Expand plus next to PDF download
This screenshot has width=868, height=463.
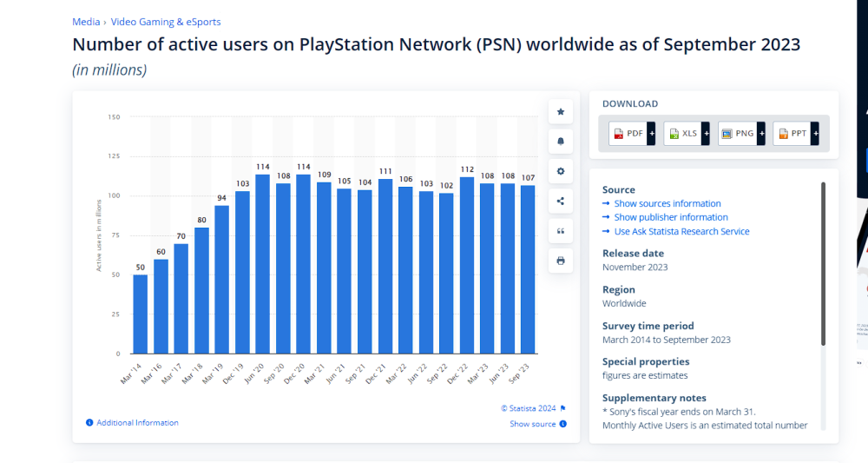click(651, 133)
